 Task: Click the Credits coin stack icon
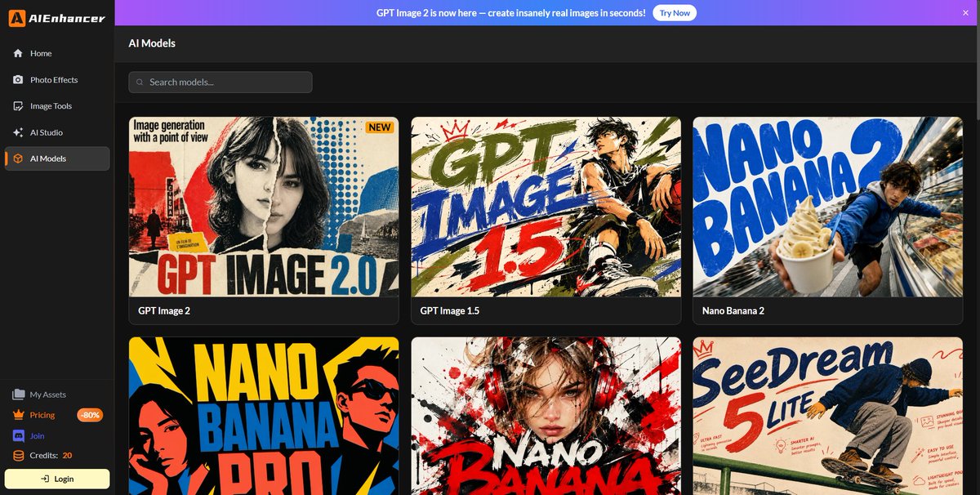coord(18,456)
